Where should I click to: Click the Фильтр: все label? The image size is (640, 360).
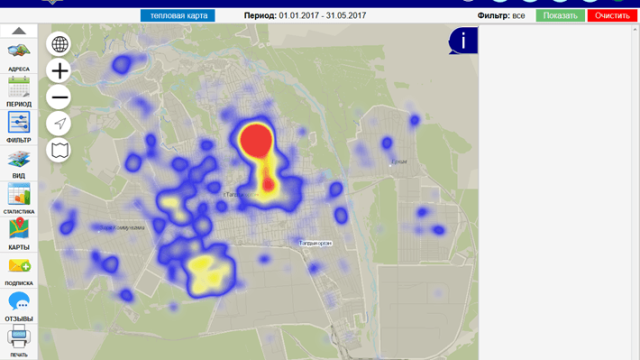(501, 16)
